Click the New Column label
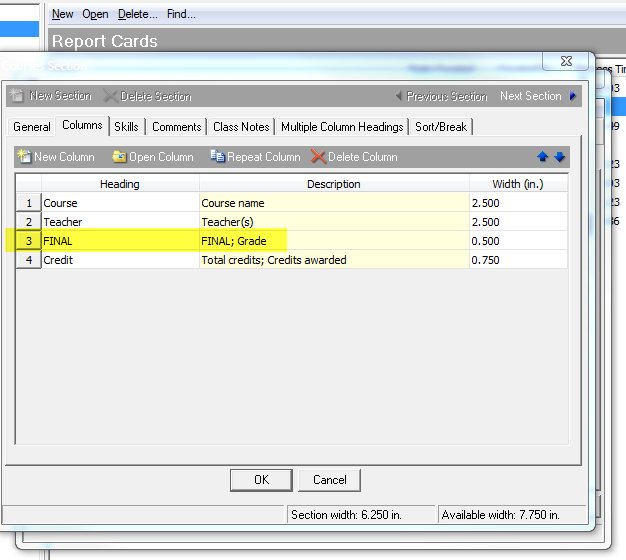 pyautogui.click(x=64, y=157)
